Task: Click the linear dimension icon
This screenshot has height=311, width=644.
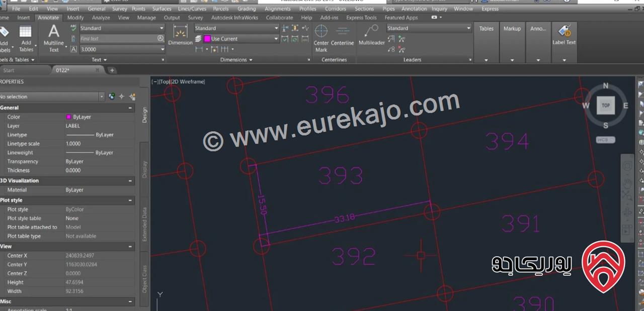Action: tap(199, 49)
